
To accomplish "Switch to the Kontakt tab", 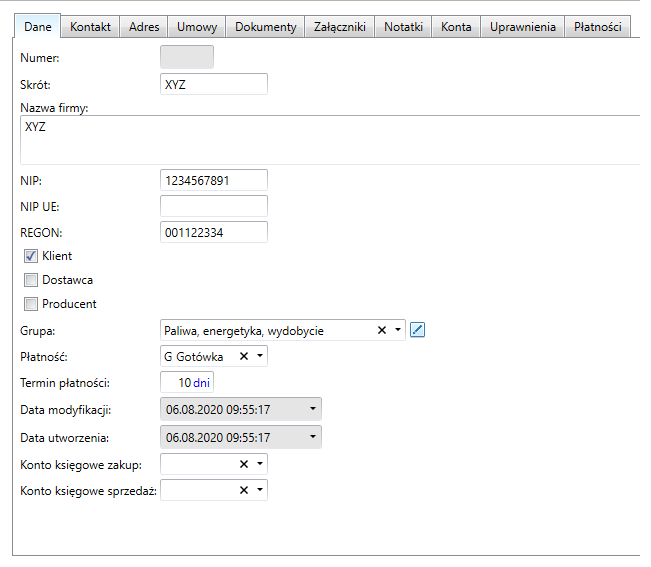I will coord(90,27).
